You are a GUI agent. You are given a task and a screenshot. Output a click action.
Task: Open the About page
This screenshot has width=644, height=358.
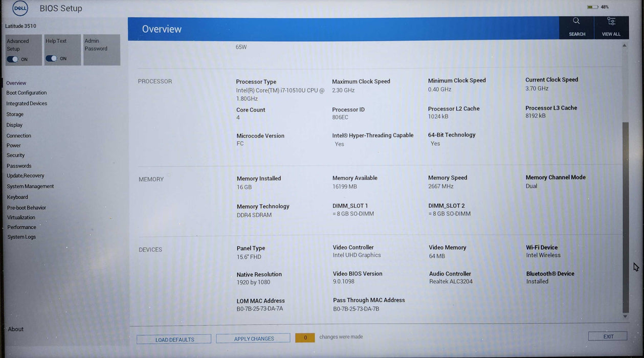[x=15, y=329]
